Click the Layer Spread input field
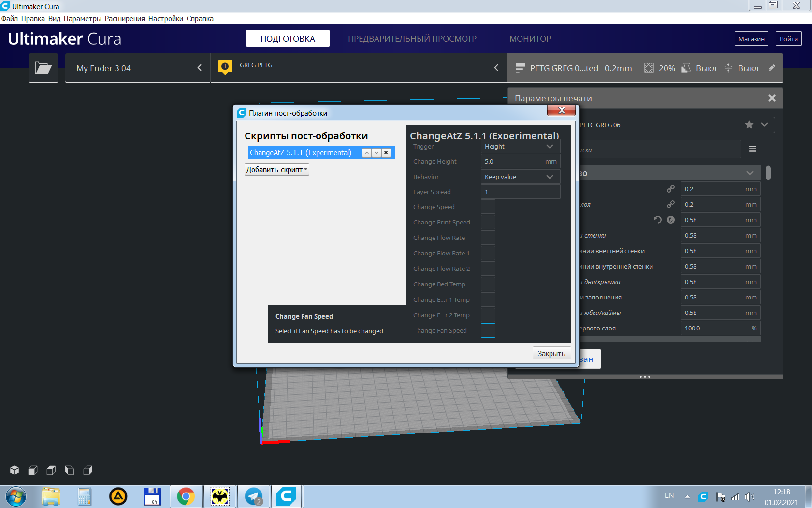812x508 pixels. point(521,192)
